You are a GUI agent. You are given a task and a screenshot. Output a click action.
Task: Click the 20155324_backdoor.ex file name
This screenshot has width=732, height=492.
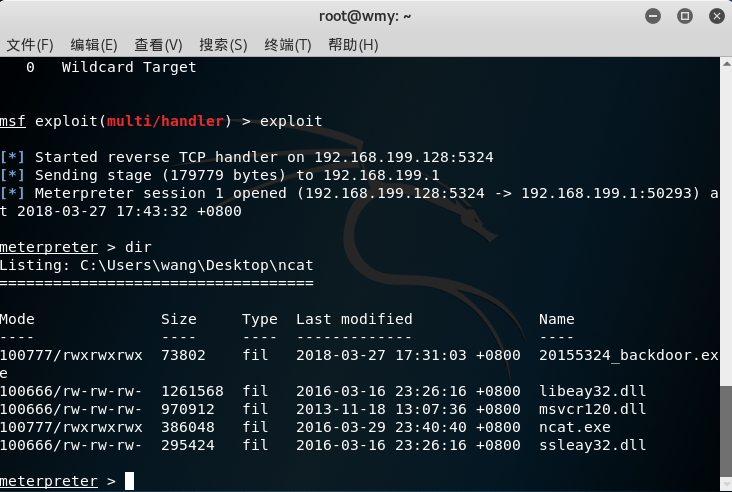click(628, 356)
